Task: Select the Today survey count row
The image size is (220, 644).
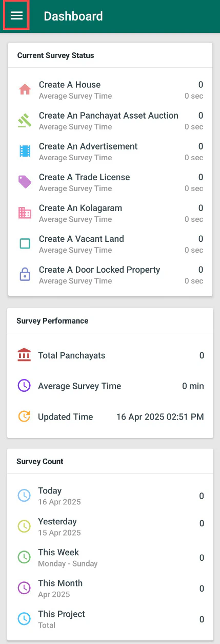Action: pos(110,496)
